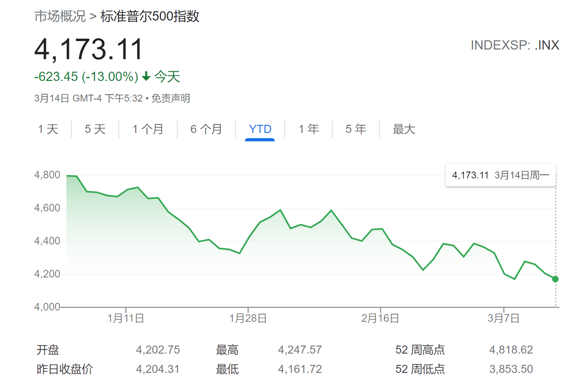Image resolution: width=588 pixels, height=385 pixels.
Task: Click the chart tooltip showing 3月14日周一
Action: [x=501, y=175]
